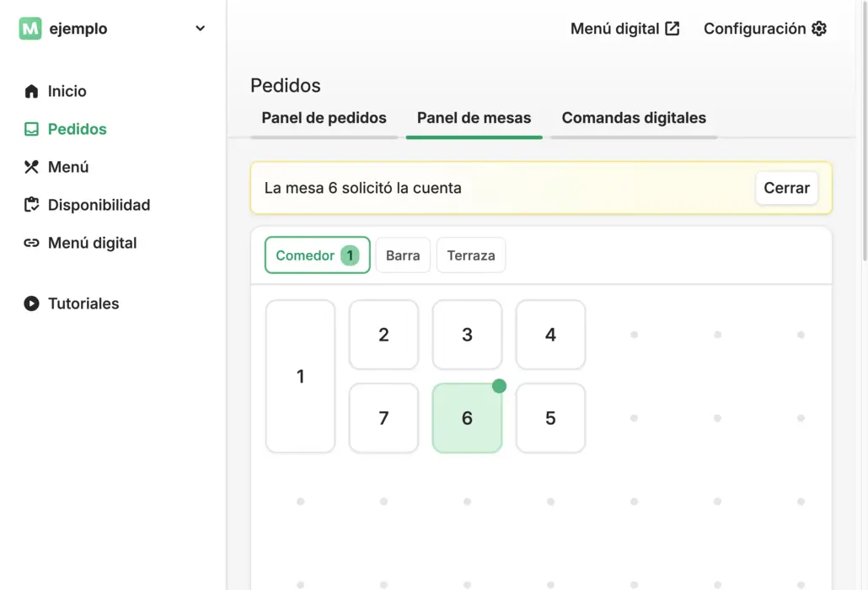Viewport: 868px width, 590px height.
Task: Open settings via the Configuración gear icon
Action: point(818,28)
